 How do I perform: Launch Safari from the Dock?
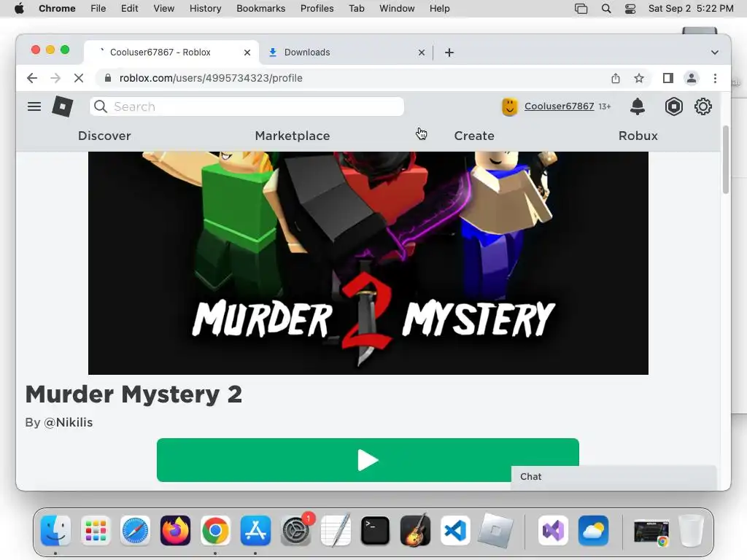pos(135,531)
